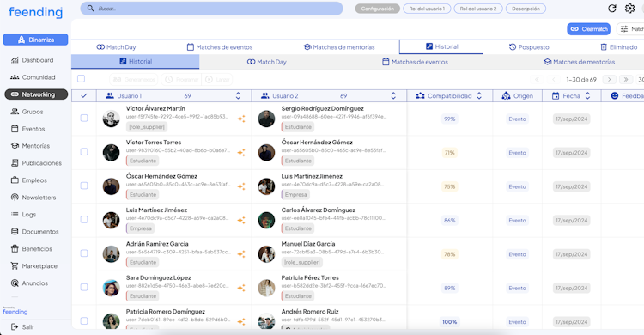Open Beneficios section
644x335 pixels.
(31, 249)
